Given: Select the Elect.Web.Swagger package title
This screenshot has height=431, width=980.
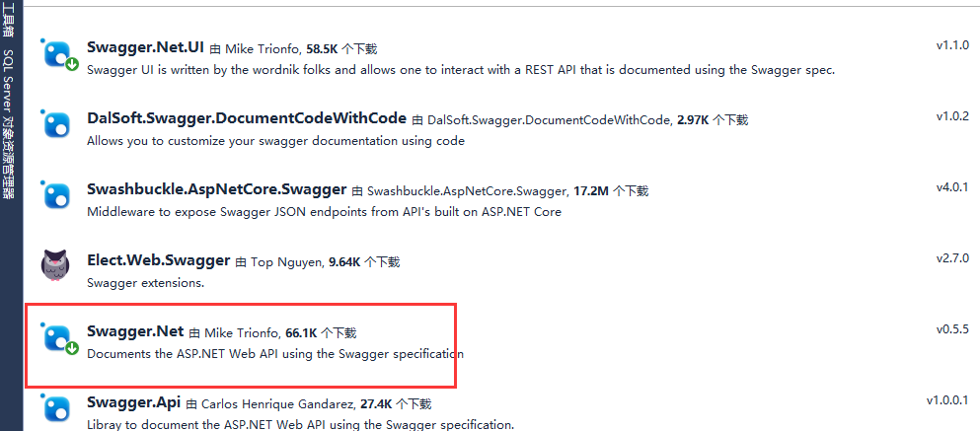Looking at the screenshot, I should [x=159, y=260].
